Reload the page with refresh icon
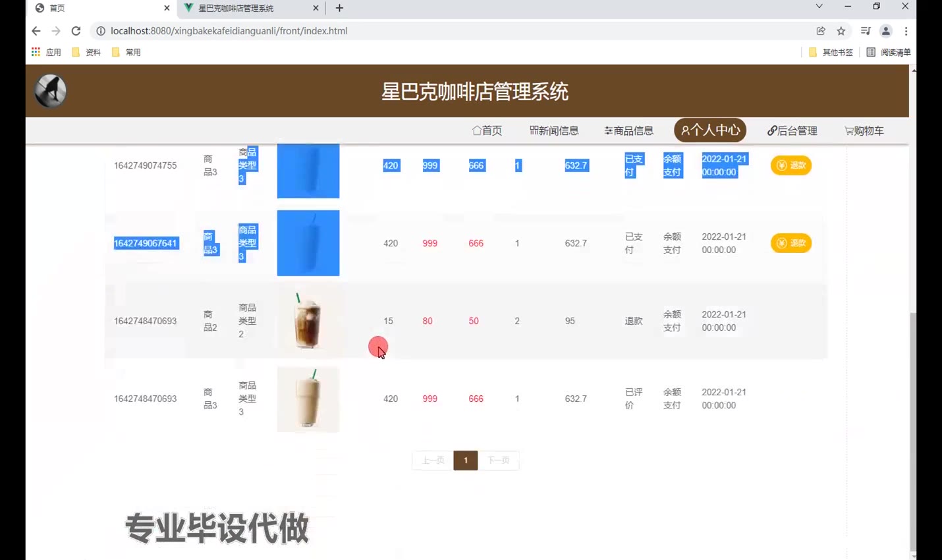 [76, 31]
